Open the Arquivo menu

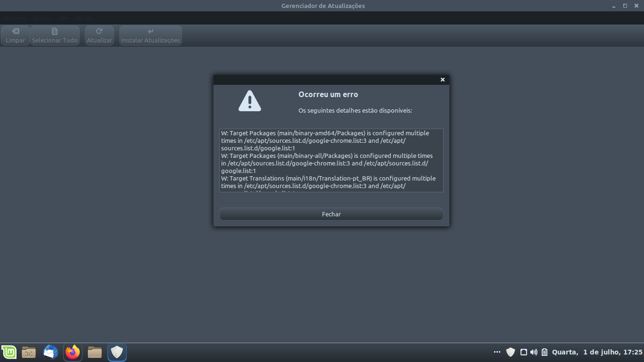pyautogui.click(x=15, y=18)
